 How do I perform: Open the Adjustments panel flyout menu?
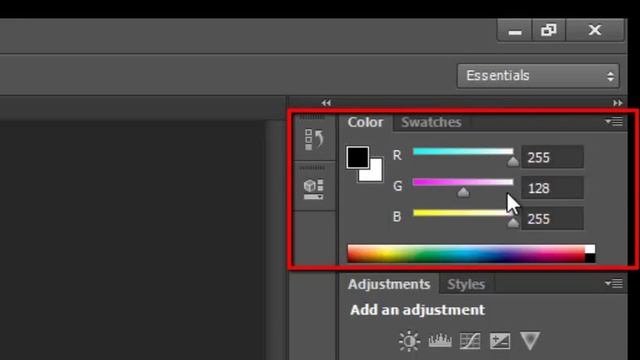(614, 283)
